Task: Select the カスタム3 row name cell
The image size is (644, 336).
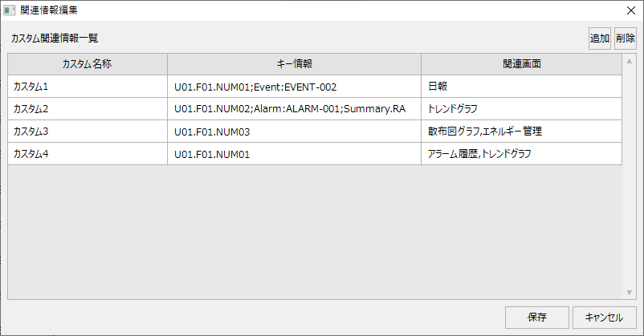Action: point(88,132)
